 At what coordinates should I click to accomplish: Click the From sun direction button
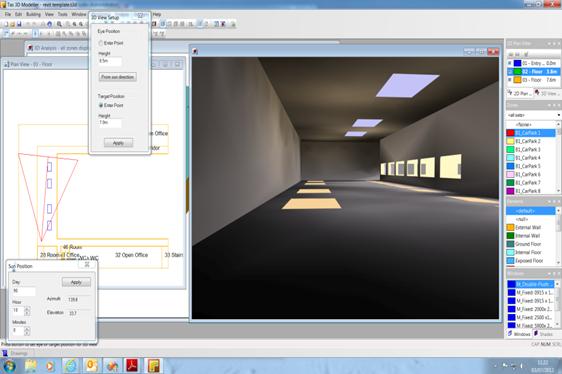pos(118,77)
